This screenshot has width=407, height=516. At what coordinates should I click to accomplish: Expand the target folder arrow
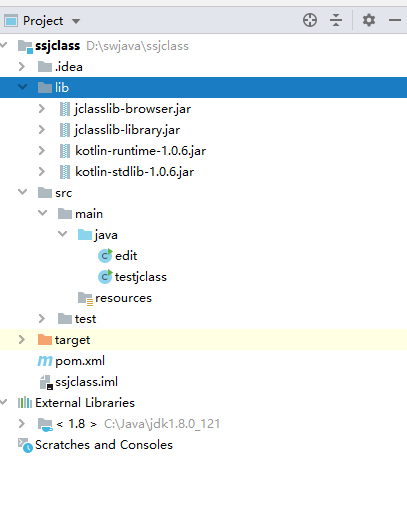(x=22, y=339)
